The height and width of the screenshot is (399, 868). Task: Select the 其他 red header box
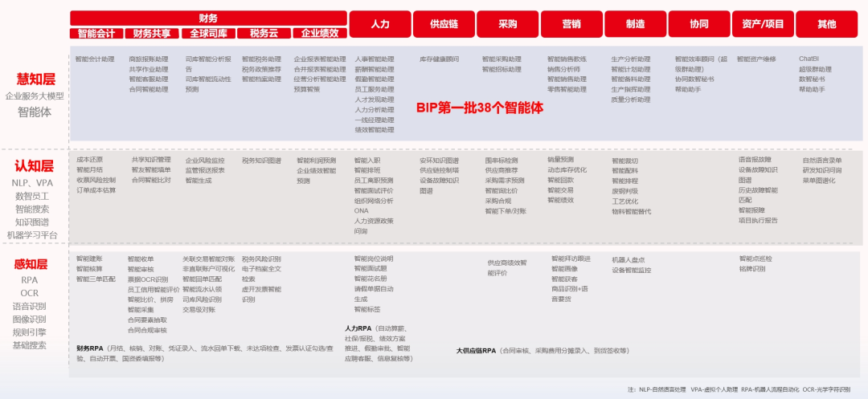coord(827,24)
